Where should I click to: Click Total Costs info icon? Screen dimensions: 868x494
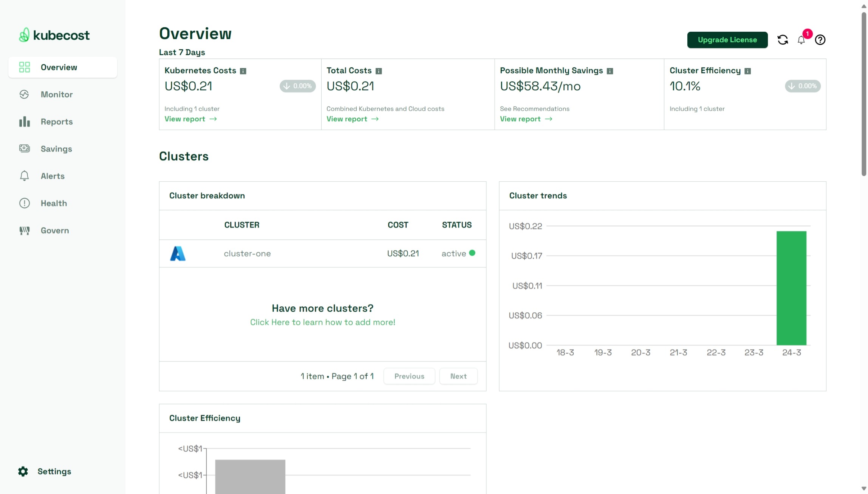(x=379, y=71)
